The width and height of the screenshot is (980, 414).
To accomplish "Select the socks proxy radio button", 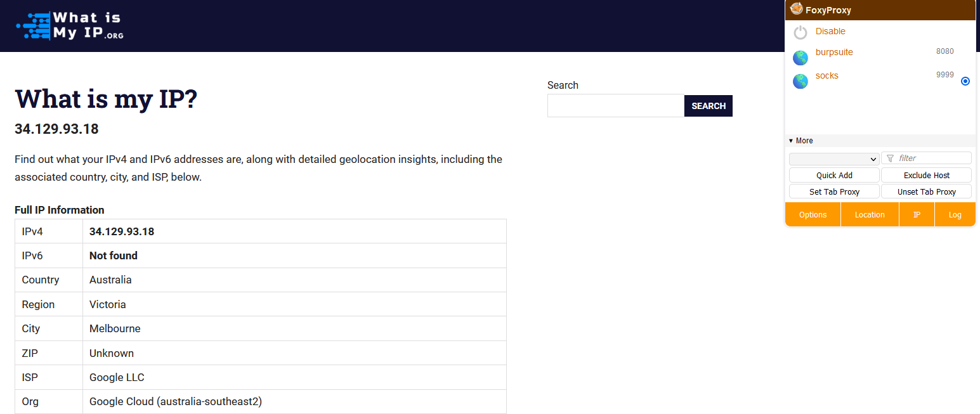I will (x=965, y=81).
